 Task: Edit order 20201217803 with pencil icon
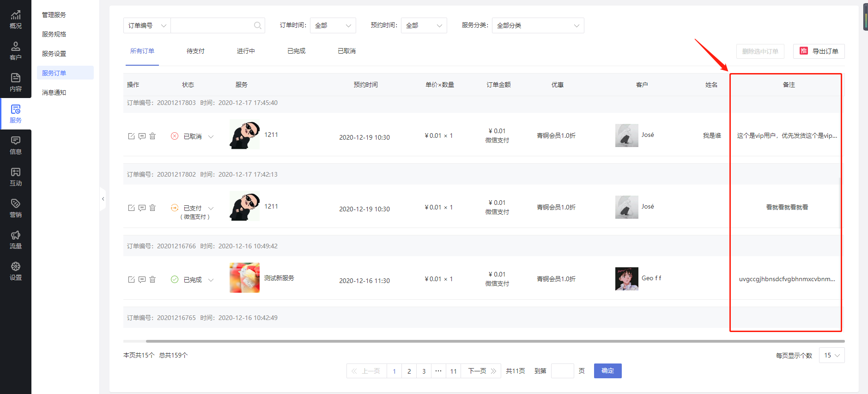pos(131,136)
